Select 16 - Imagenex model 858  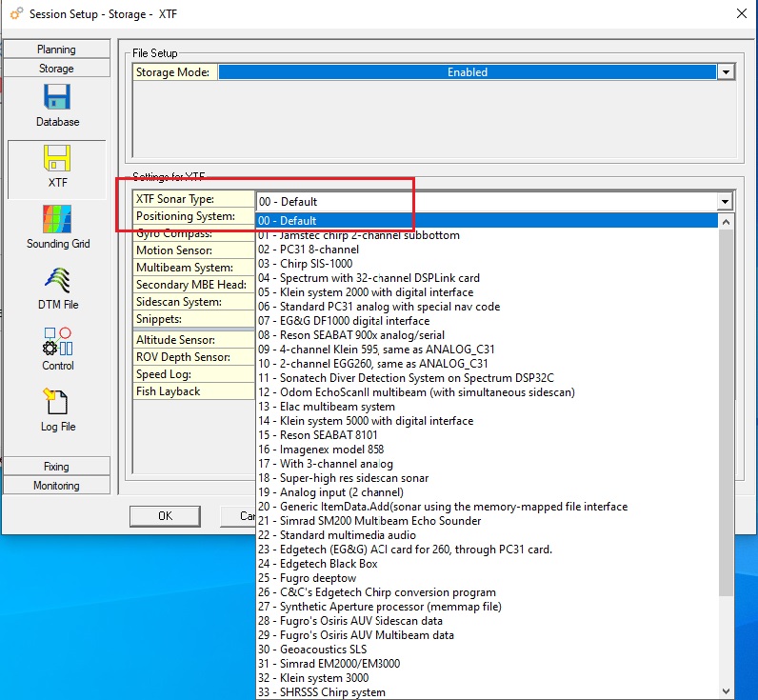pyautogui.click(x=487, y=450)
